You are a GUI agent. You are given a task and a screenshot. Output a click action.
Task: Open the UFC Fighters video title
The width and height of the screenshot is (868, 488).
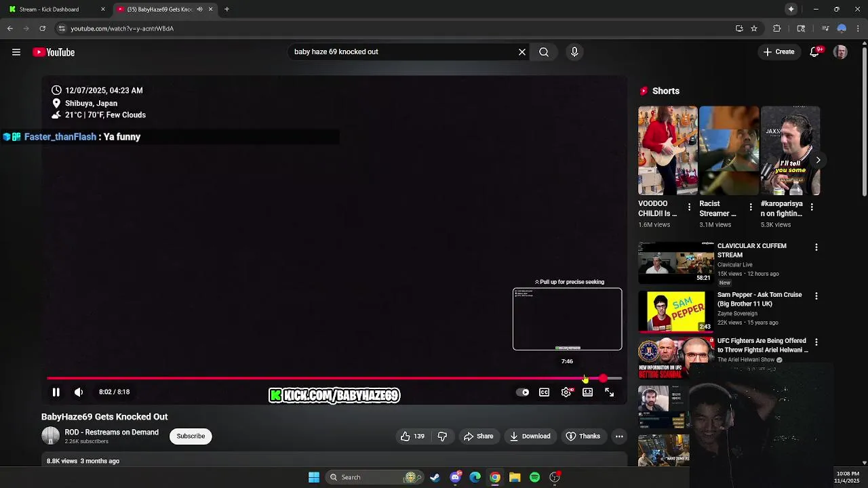point(763,345)
